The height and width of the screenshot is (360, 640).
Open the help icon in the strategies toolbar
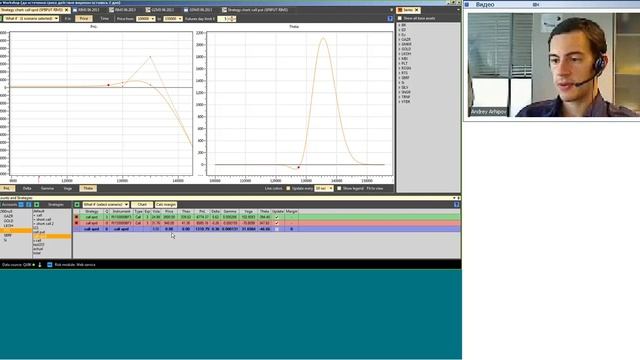(457, 204)
